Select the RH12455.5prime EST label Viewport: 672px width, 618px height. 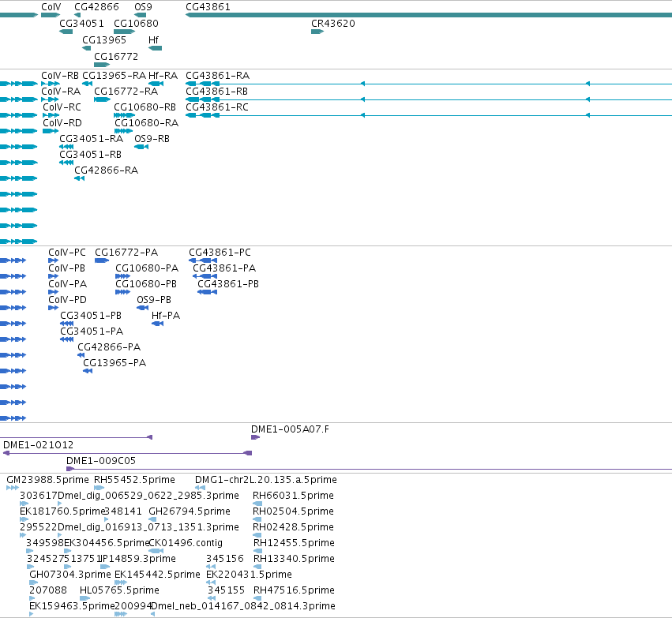point(294,544)
